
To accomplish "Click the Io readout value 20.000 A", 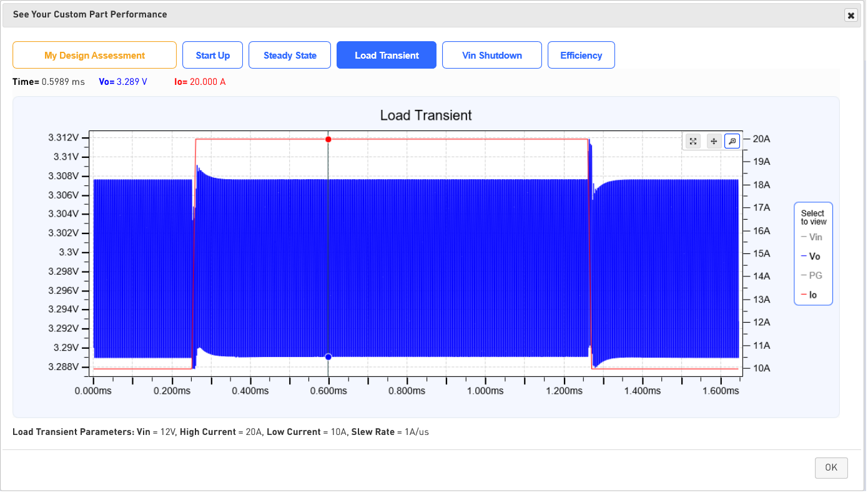I will pyautogui.click(x=208, y=82).
